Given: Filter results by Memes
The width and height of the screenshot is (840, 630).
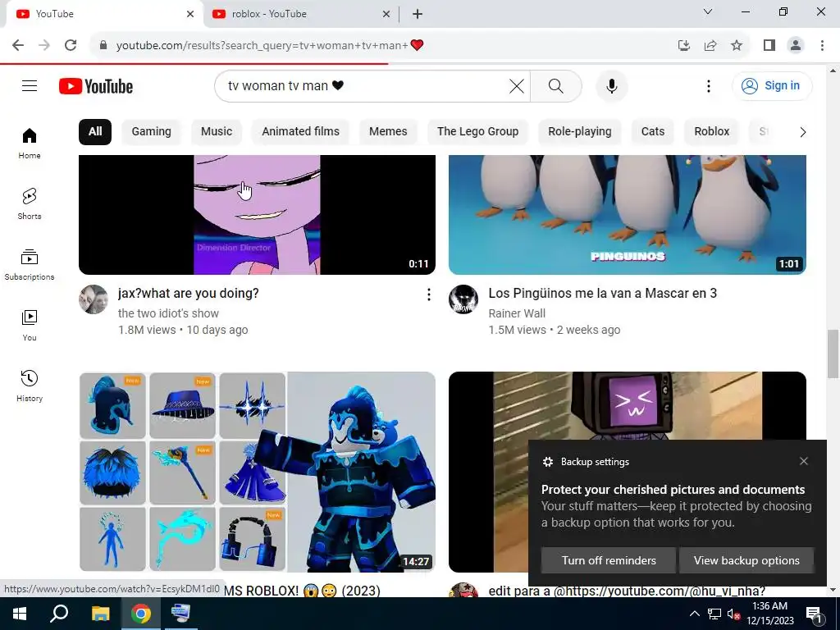Looking at the screenshot, I should pos(388,132).
